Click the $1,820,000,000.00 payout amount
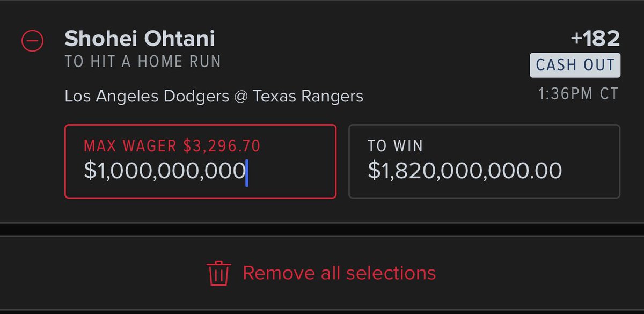Image resolution: width=644 pixels, height=314 pixels. 465,171
